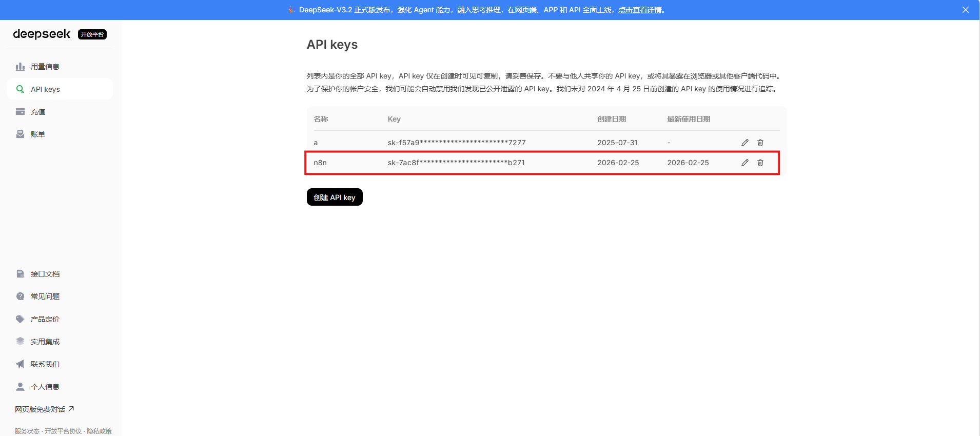
Task: Go to 账单 billing page
Action: tap(38, 134)
